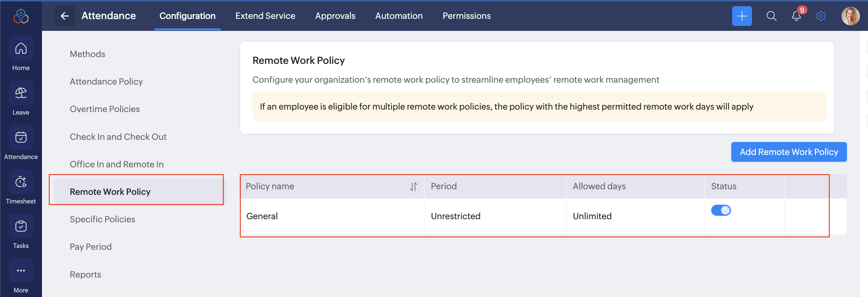Screen dimensions: 868x297
Task: Open the search magnifier icon
Action: coord(771,16)
